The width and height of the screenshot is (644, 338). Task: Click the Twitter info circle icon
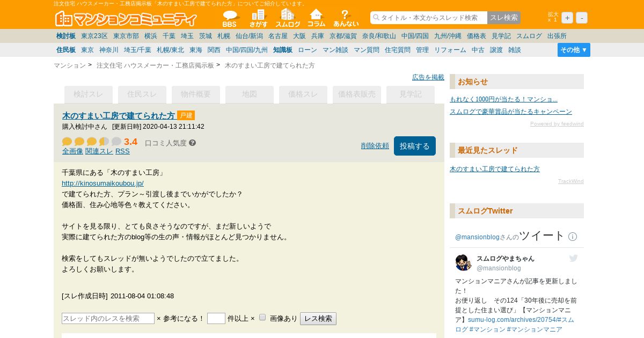573,237
